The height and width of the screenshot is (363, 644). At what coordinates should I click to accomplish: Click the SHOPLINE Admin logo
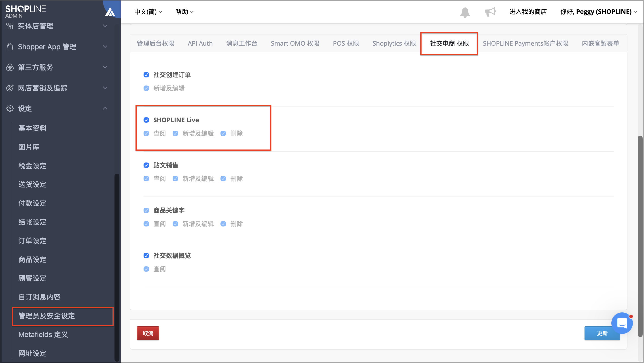tap(25, 11)
